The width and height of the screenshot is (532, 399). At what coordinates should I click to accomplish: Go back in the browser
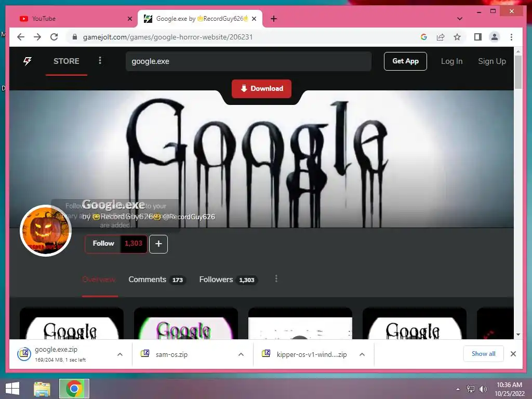(21, 37)
